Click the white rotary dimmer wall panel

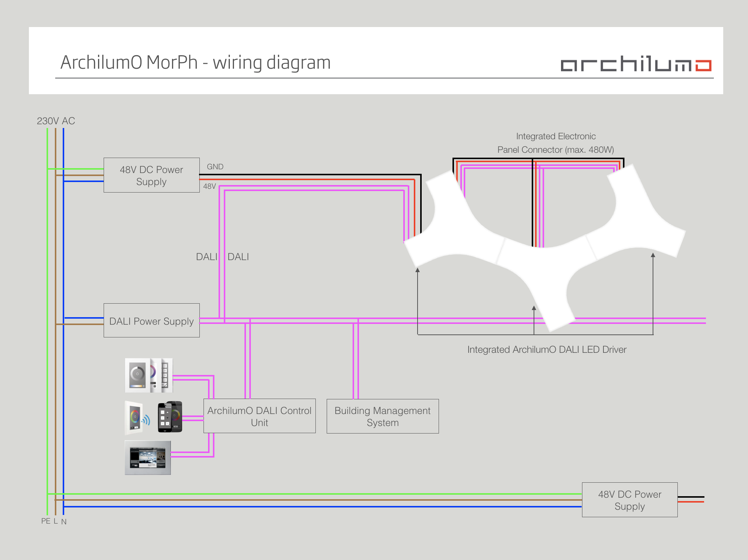[x=137, y=375]
